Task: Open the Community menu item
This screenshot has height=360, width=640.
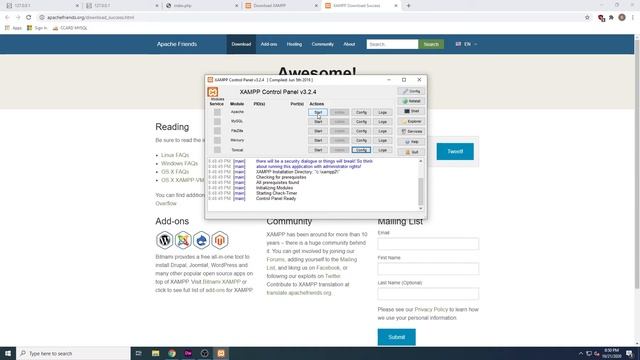Action: click(322, 44)
